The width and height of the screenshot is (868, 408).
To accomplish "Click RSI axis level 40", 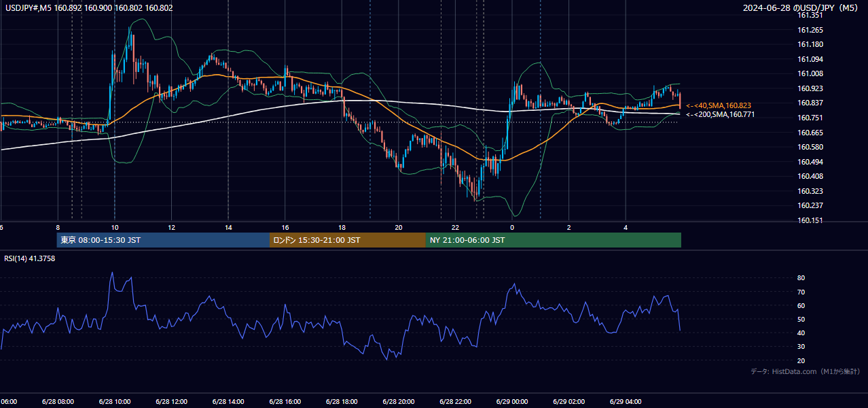I will pyautogui.click(x=801, y=333).
